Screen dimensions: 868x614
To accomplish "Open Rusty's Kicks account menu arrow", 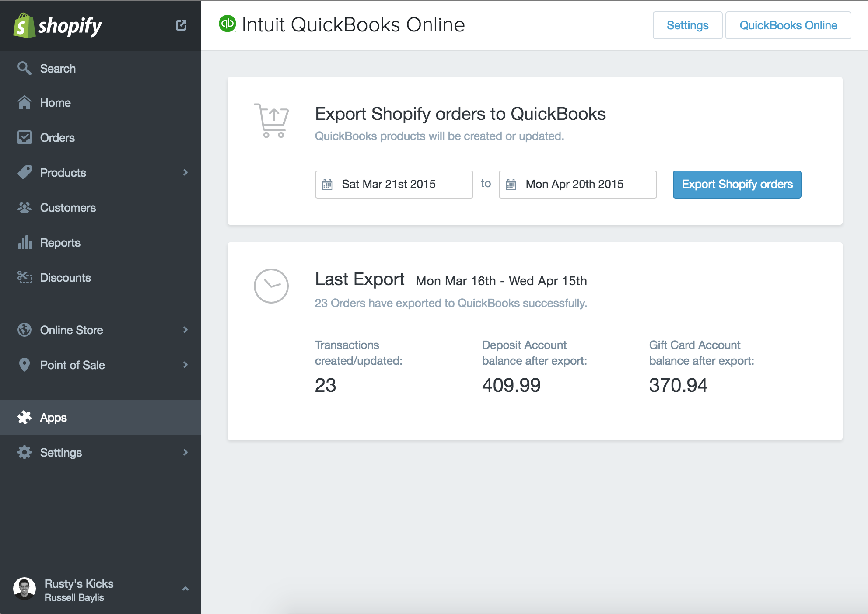I will (x=185, y=589).
